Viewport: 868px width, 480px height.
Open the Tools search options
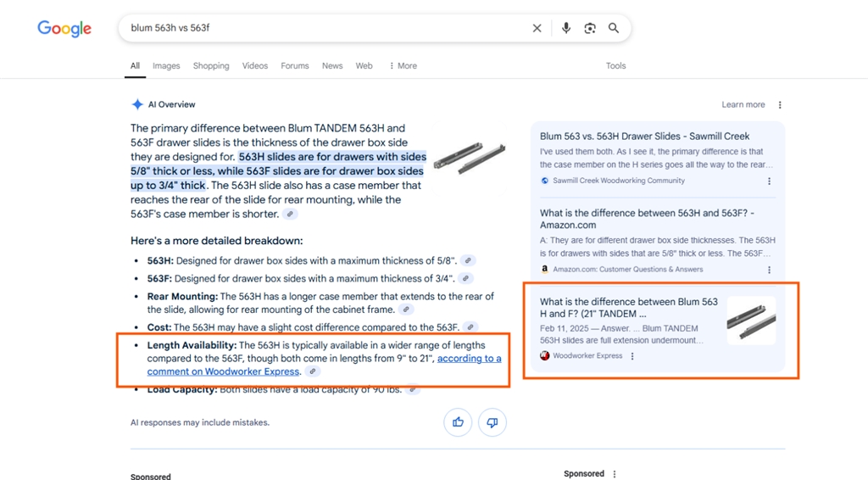tap(615, 65)
